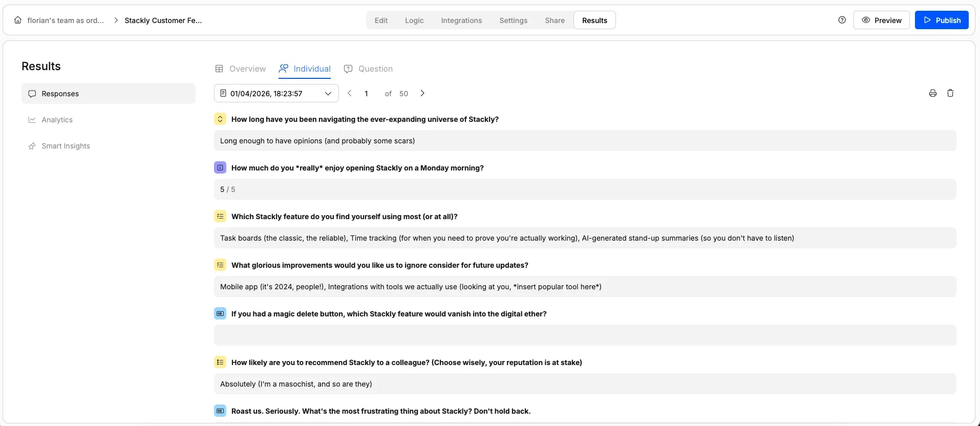Screen dimensions: 980x426
Task: Click the document icon in the date selector
Action: [223, 93]
